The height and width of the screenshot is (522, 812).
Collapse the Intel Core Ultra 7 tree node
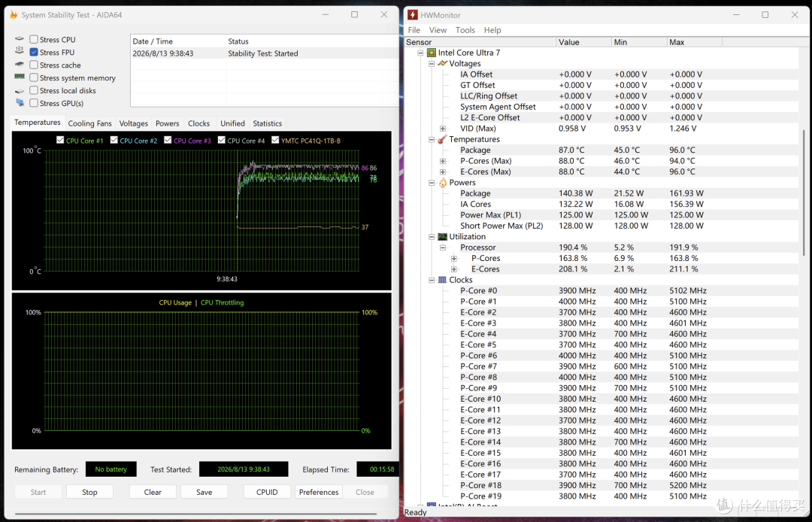pyautogui.click(x=420, y=53)
